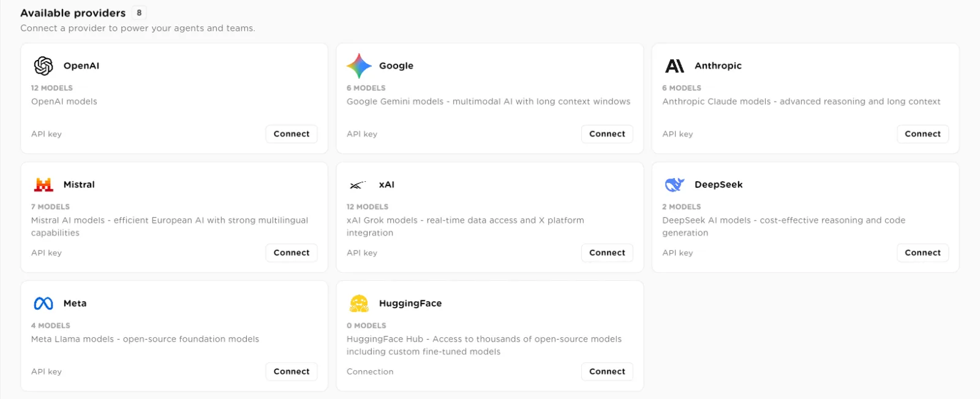Select the 'Anthropic' card title
Screen dimensions: 980x399
point(718,65)
